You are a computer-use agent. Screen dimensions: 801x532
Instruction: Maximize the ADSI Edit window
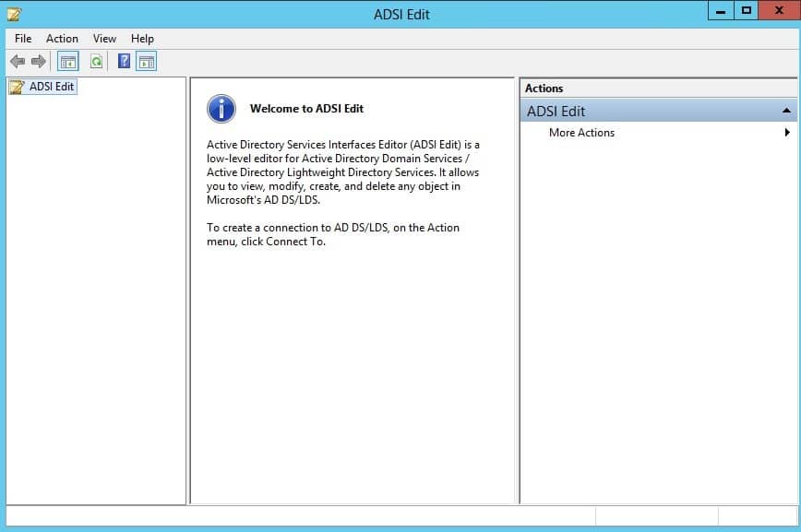(747, 10)
